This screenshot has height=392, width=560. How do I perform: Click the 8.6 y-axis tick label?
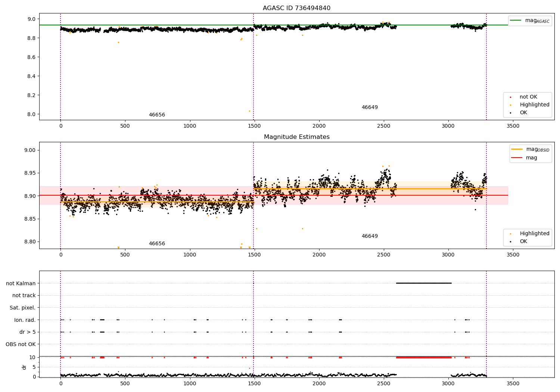coord(32,57)
